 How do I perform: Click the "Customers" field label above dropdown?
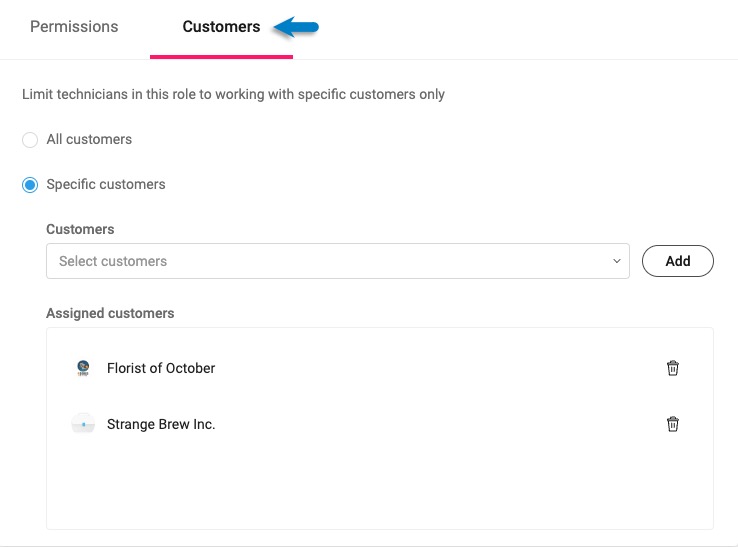point(80,229)
